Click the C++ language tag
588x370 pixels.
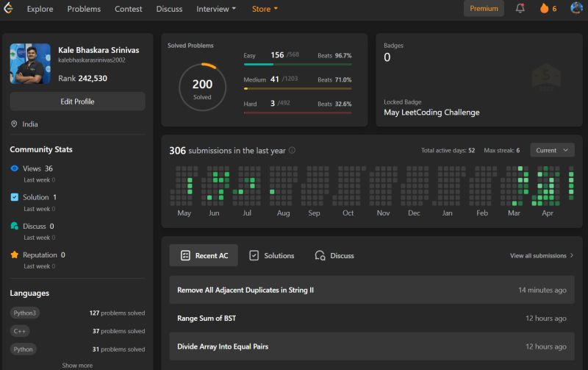click(20, 331)
